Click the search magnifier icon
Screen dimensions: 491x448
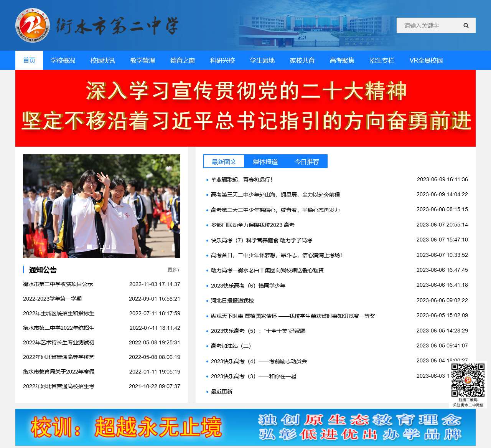pyautogui.click(x=466, y=25)
